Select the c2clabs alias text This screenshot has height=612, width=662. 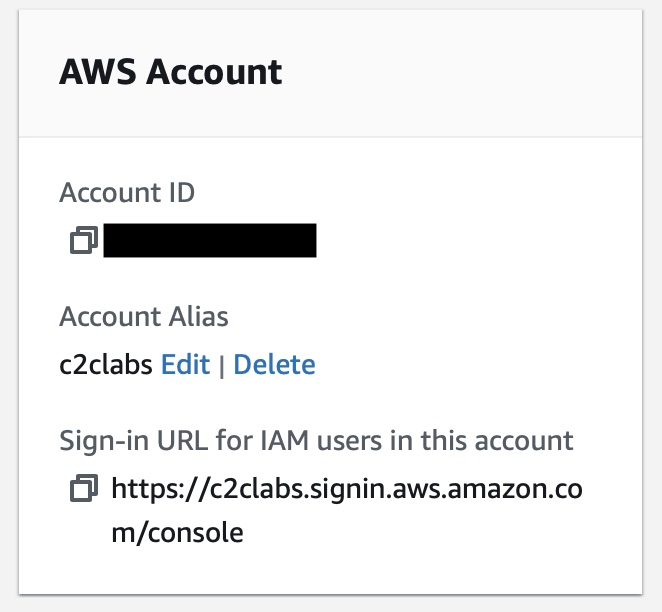point(106,364)
